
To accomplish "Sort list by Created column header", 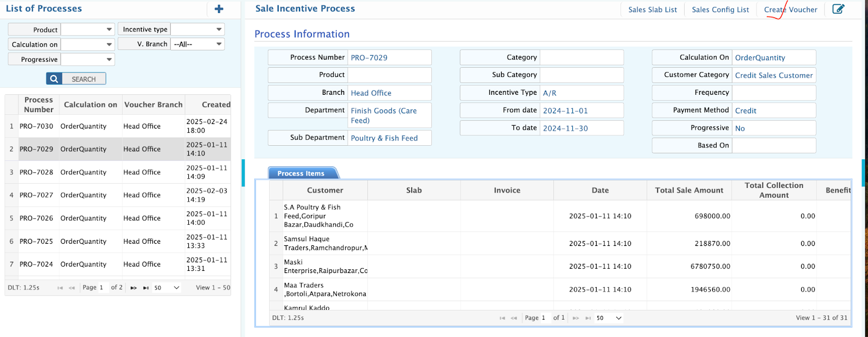I will coord(208,105).
